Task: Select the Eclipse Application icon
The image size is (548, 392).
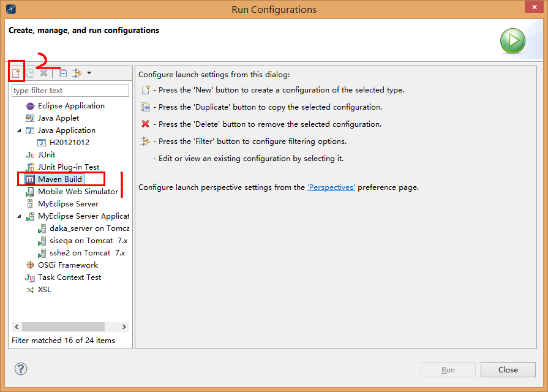Action: [31, 106]
